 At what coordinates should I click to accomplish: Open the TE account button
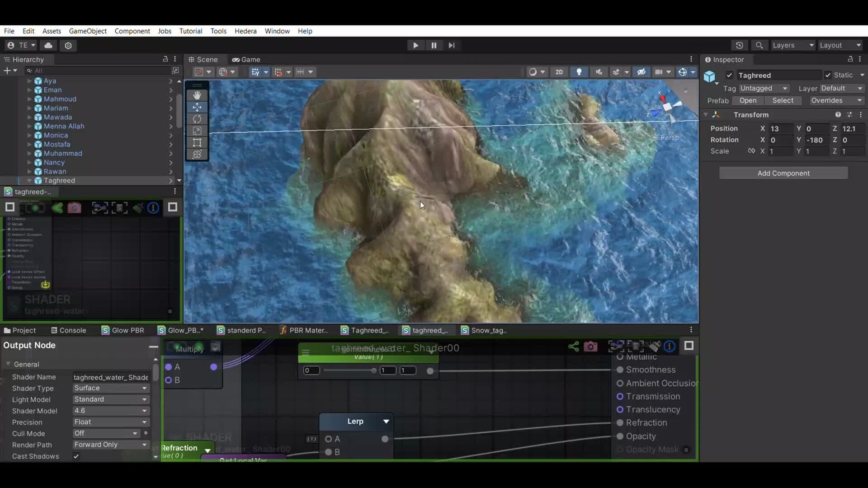21,45
